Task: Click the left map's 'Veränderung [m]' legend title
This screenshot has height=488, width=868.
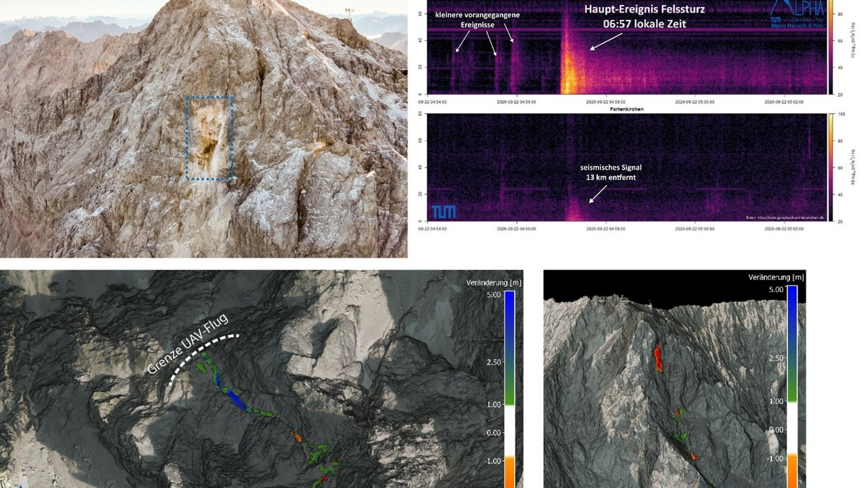Action: tap(493, 283)
